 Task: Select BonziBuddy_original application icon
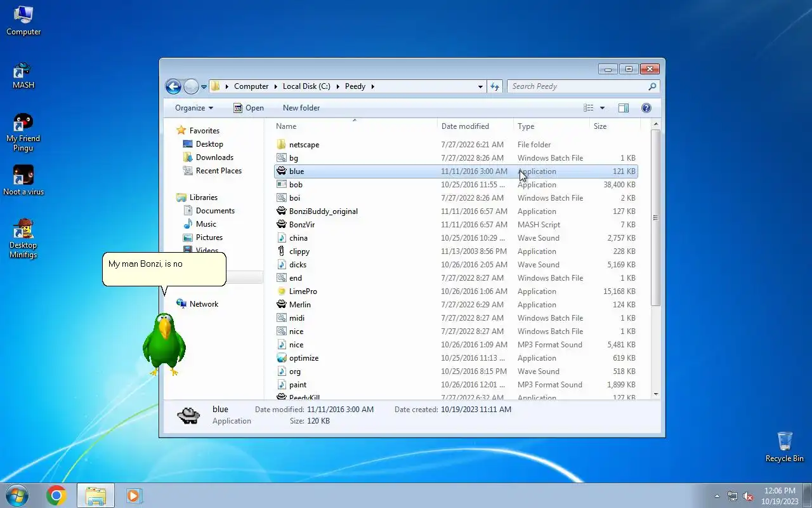tap(282, 211)
